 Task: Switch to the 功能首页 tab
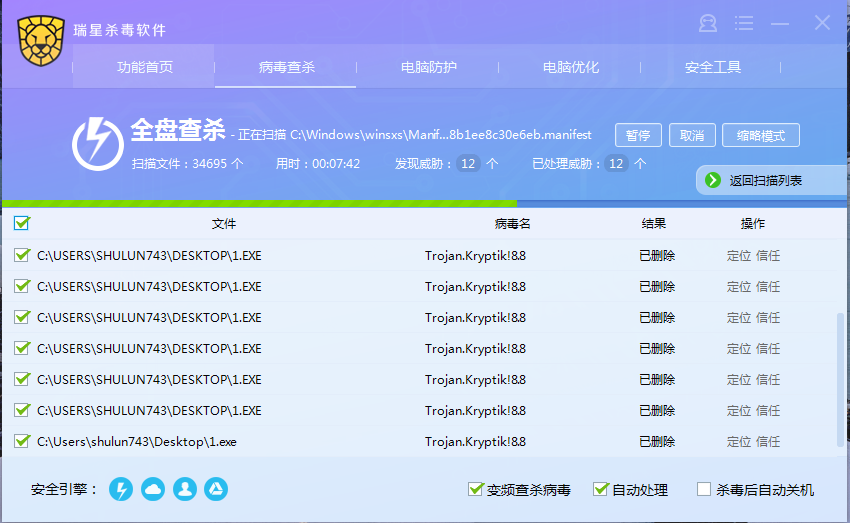[144, 67]
